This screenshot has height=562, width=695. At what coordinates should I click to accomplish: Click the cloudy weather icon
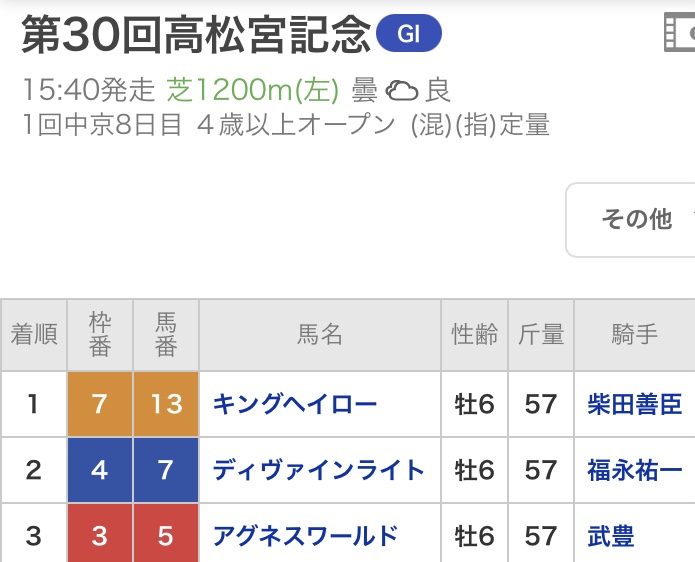402,90
